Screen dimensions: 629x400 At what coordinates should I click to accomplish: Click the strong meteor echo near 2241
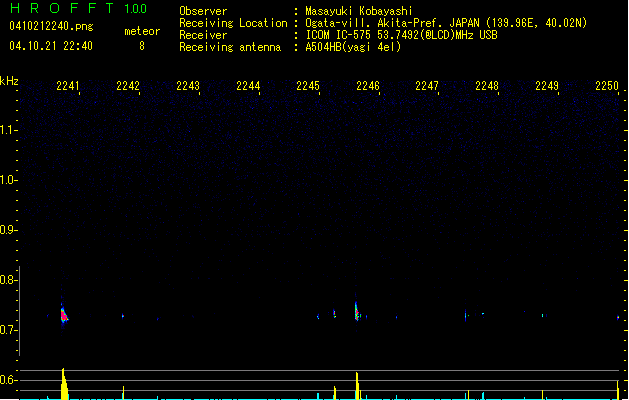[64, 315]
